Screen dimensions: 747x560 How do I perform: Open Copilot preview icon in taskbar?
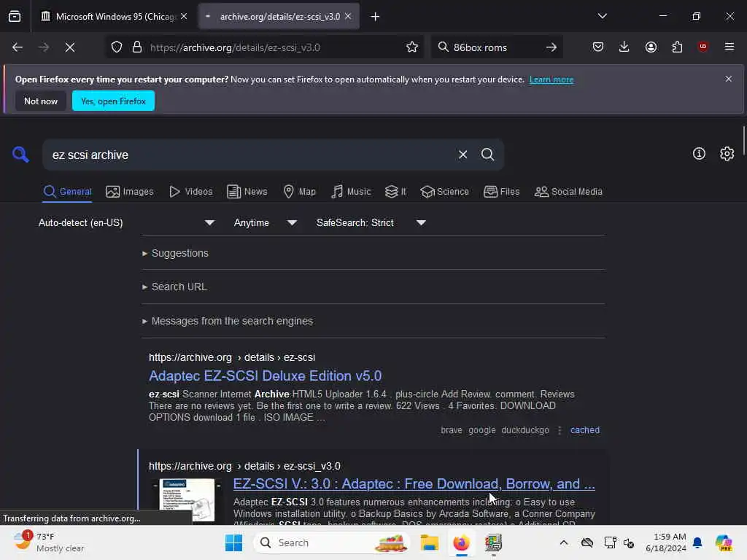[724, 542]
